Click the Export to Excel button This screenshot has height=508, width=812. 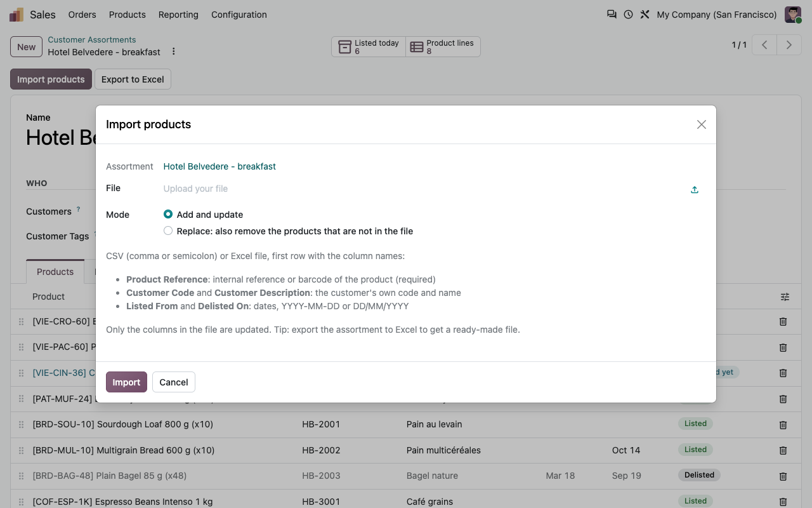tap(133, 79)
